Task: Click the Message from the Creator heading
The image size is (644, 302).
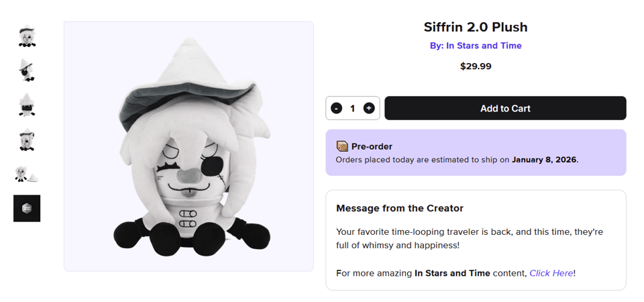Action: click(x=400, y=208)
